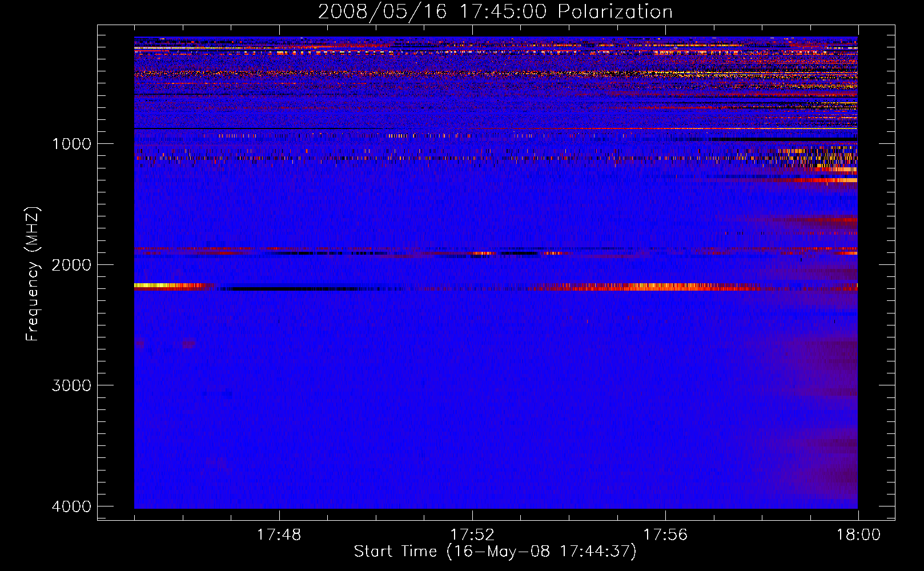Click the 2000 frequency tick label
The width and height of the screenshot is (924, 571).
click(x=71, y=264)
